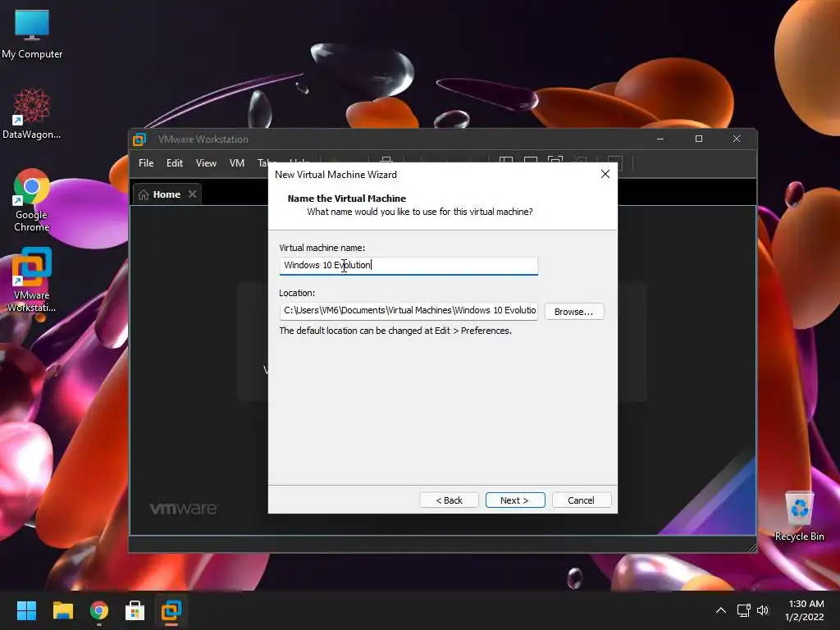Close the VMware Workstation window
Viewport: 840px width, 630px height.
click(737, 139)
